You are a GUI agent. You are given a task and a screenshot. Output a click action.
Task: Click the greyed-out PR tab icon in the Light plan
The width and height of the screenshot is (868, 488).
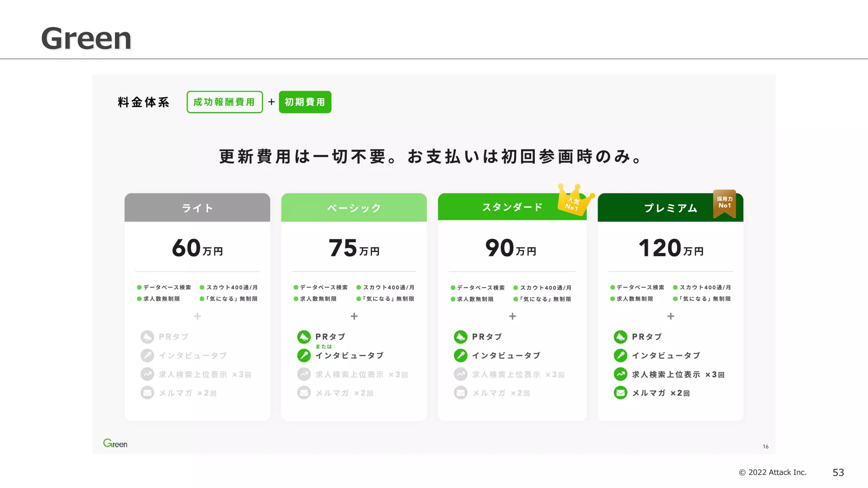click(147, 337)
